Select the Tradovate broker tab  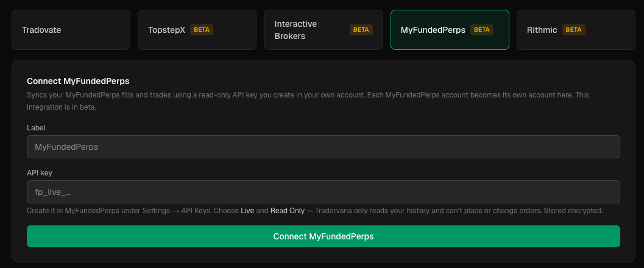click(71, 30)
